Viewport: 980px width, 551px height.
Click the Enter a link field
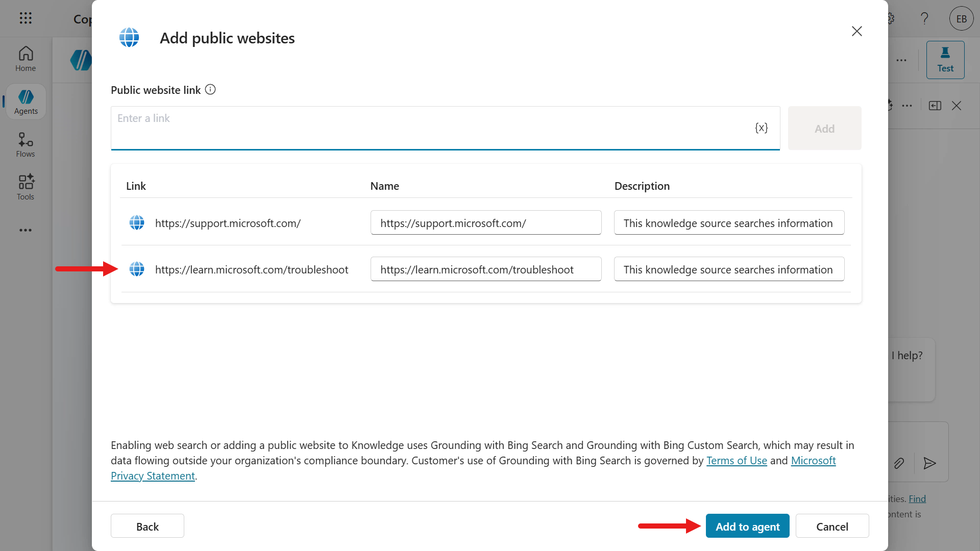tap(357, 128)
